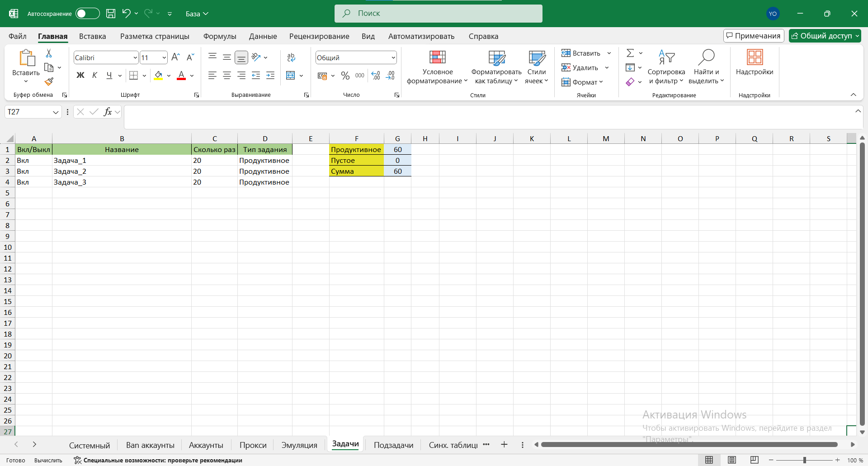Click the search box in title bar
This screenshot has height=466, width=868.
(x=439, y=14)
